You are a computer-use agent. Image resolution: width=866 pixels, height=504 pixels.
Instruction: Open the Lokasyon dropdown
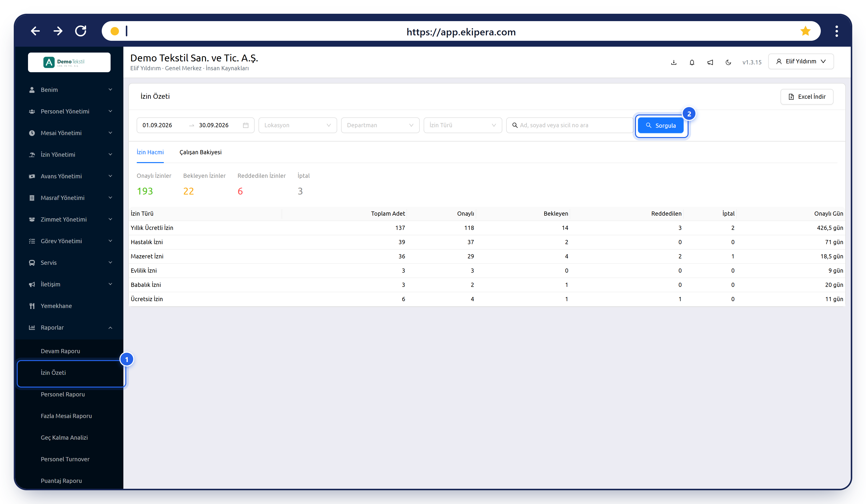click(298, 125)
